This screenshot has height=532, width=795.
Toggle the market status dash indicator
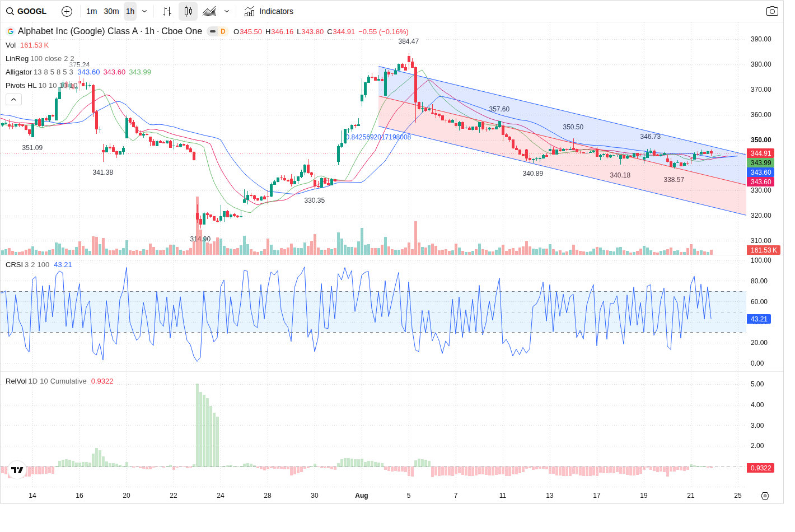click(x=212, y=31)
